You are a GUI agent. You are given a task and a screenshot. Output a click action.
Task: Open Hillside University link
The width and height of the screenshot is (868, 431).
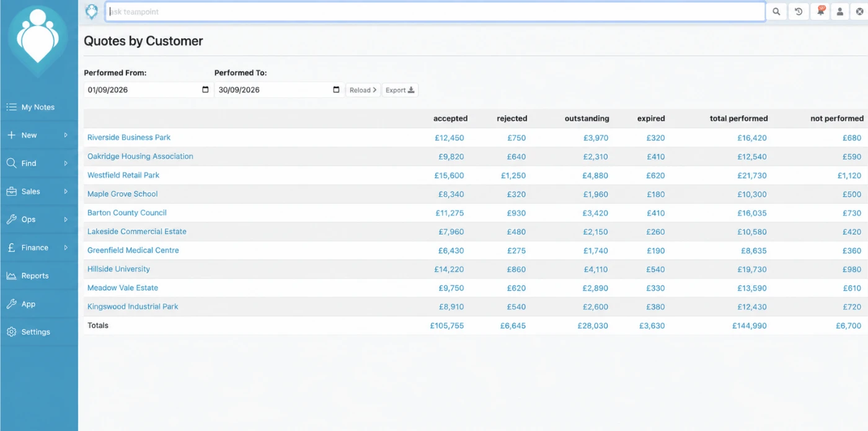[118, 269]
